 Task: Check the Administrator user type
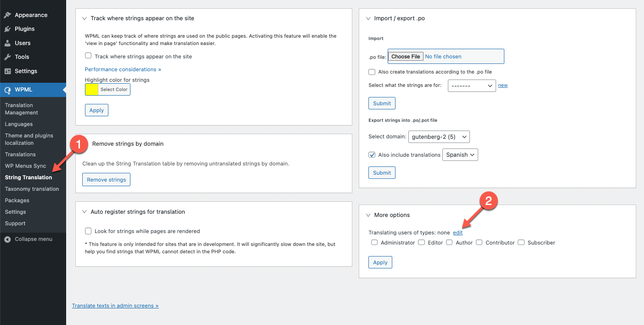(x=374, y=242)
